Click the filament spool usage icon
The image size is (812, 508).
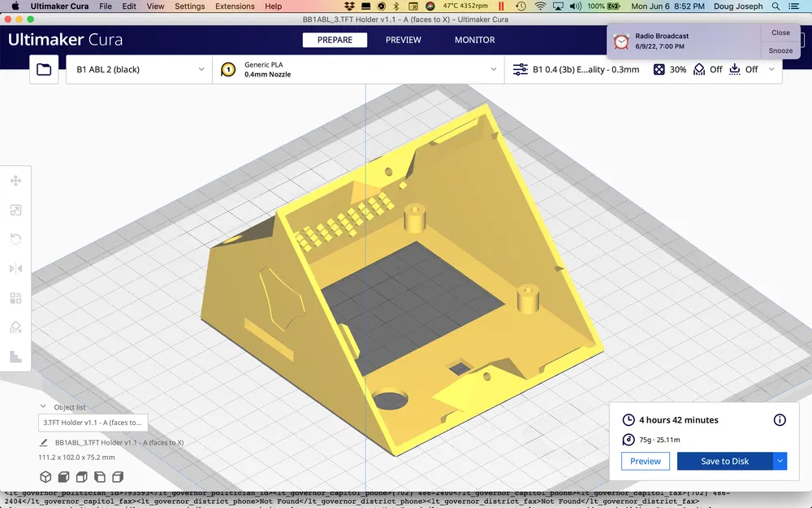point(628,440)
